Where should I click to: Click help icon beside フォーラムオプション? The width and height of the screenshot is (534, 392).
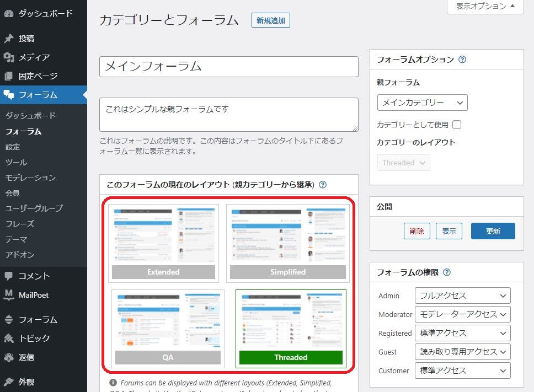click(x=462, y=60)
